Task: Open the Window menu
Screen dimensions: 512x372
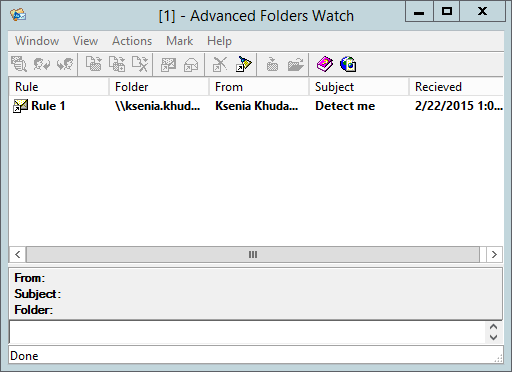Action: click(37, 41)
